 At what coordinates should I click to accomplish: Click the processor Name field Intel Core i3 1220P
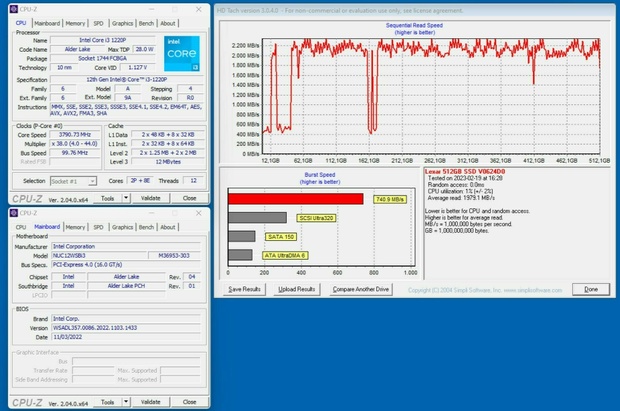[103, 40]
